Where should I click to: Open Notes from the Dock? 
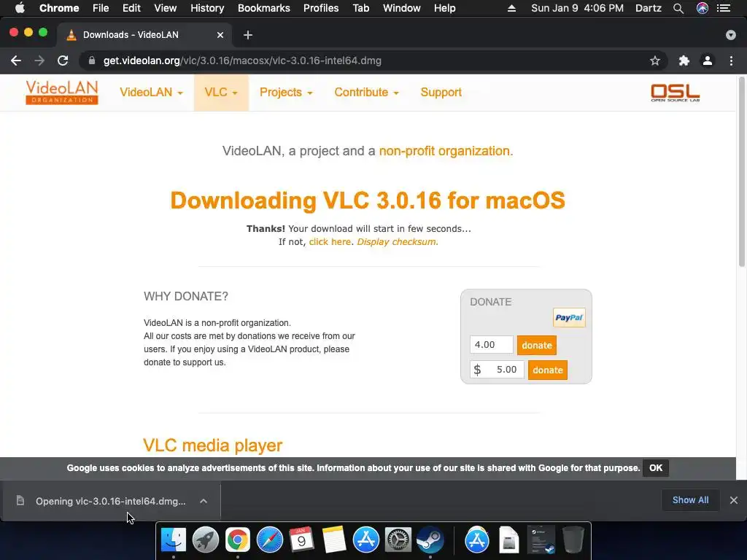click(x=333, y=540)
